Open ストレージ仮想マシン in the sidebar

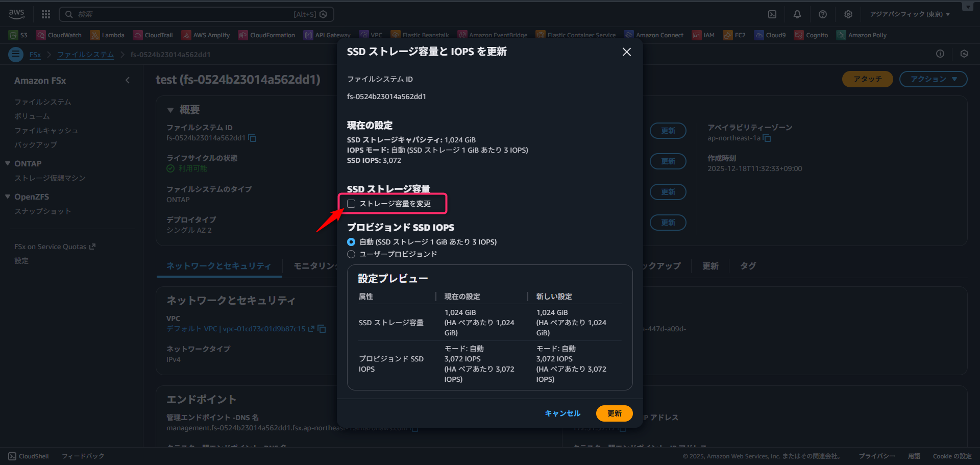tap(50, 178)
